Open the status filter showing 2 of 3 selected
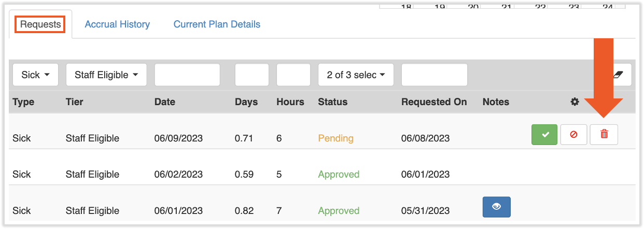Viewport: 644px width, 229px height. point(356,75)
